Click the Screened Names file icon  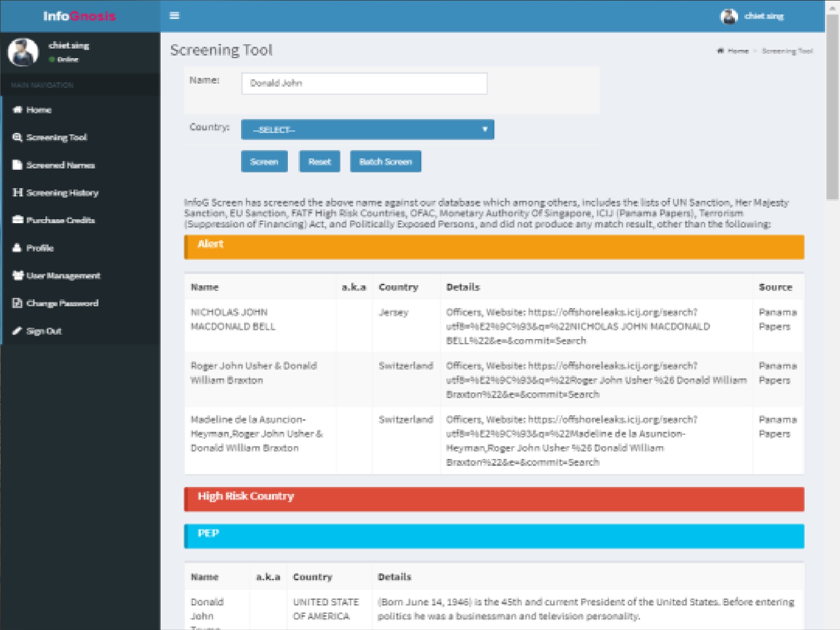point(17,165)
